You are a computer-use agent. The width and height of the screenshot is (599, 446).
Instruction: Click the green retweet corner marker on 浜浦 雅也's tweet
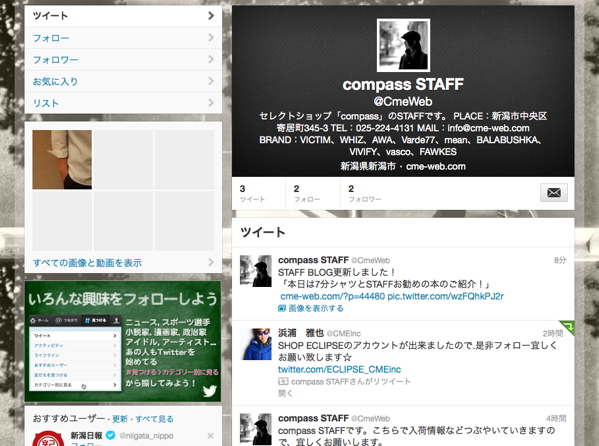[567, 328]
